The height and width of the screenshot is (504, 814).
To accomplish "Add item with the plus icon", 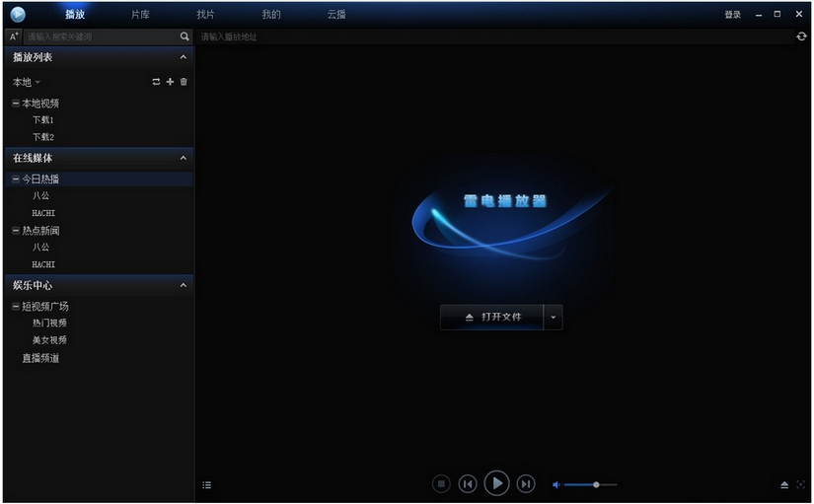I will click(x=170, y=82).
